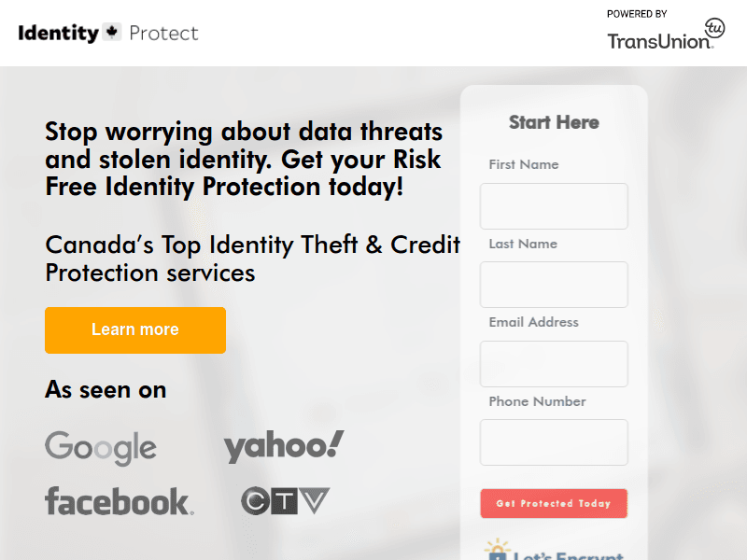Click the Let's Encrypt lock icon
Viewport: 747px width, 560px height.
[496, 553]
